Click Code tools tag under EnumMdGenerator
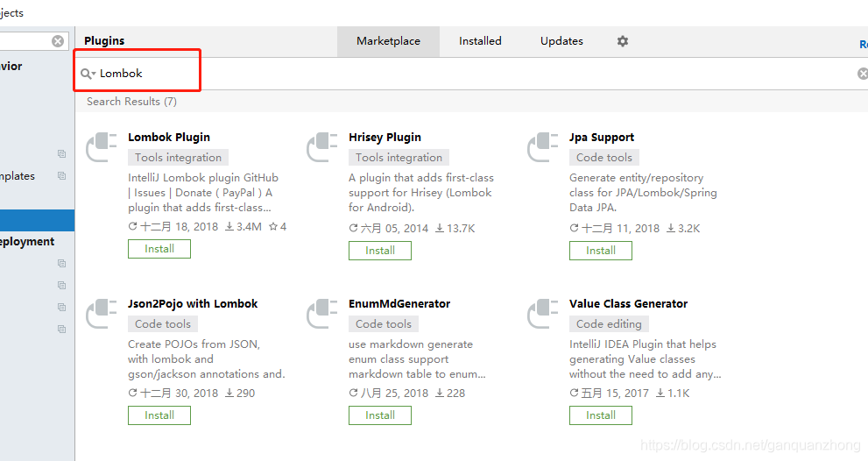Viewport: 868px width, 461px height. (384, 324)
